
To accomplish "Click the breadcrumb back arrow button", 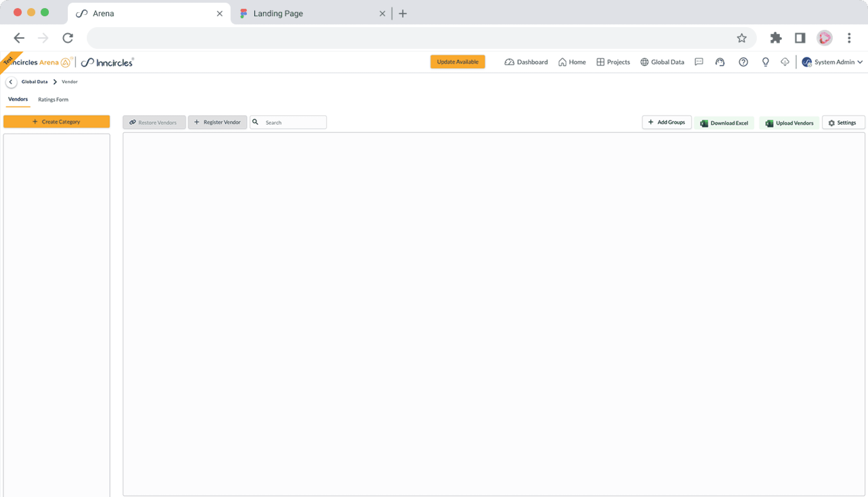I will 11,82.
